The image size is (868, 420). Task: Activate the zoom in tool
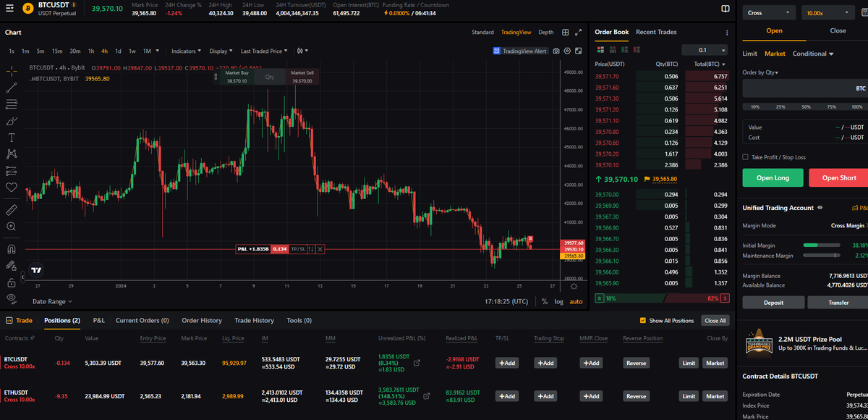(12, 226)
